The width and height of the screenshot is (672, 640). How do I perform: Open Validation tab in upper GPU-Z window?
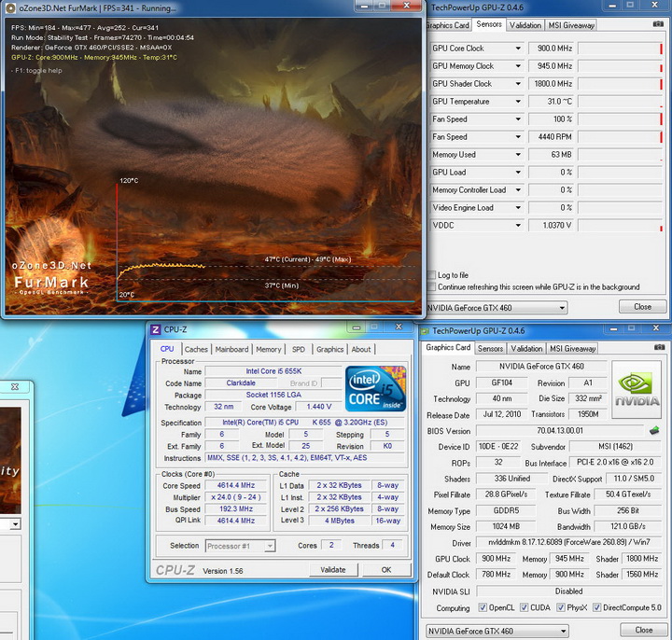(525, 25)
